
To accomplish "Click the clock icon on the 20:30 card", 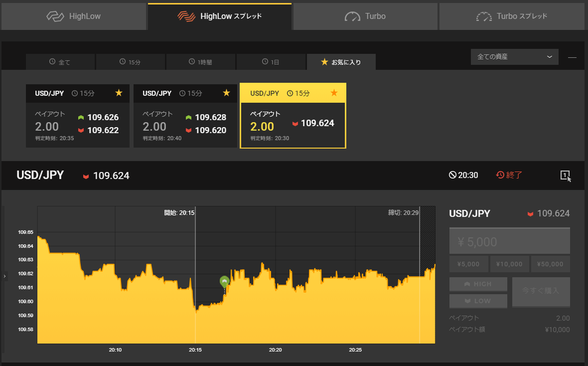I will 290,93.
